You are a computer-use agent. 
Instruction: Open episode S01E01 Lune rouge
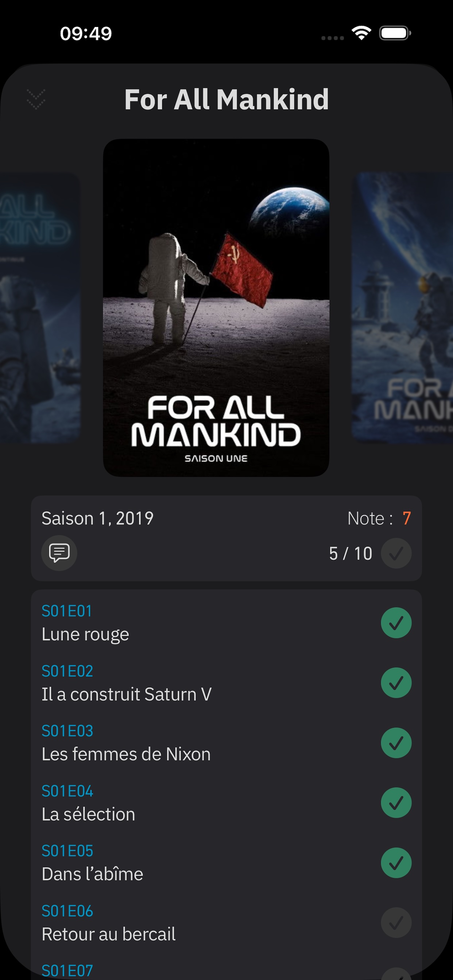click(190, 623)
